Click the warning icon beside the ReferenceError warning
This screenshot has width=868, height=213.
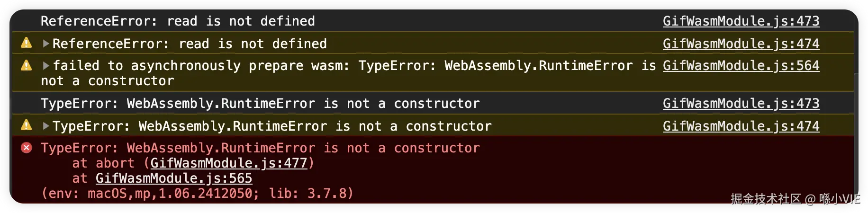pos(27,43)
